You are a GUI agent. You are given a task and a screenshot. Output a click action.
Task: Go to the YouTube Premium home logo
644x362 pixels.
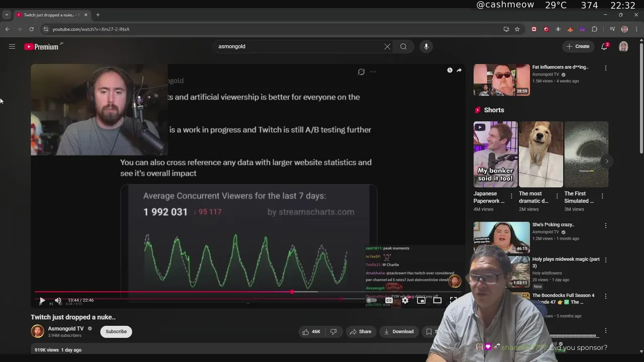(x=43, y=47)
